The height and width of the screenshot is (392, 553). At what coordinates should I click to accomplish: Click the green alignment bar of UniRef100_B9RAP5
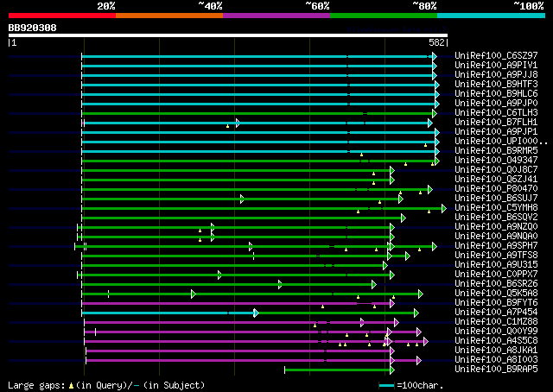click(338, 370)
